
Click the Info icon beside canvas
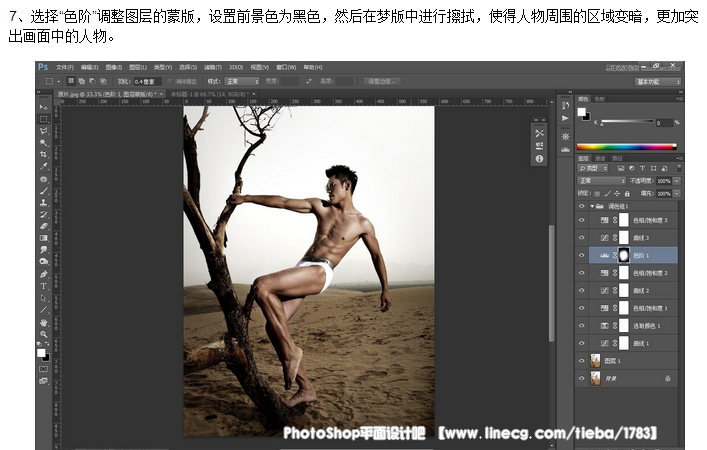[539, 159]
